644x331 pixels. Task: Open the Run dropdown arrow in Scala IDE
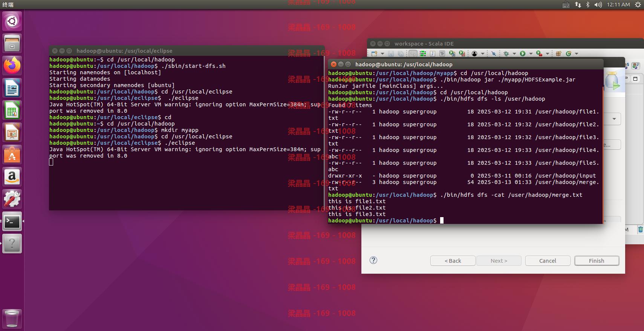click(x=531, y=54)
